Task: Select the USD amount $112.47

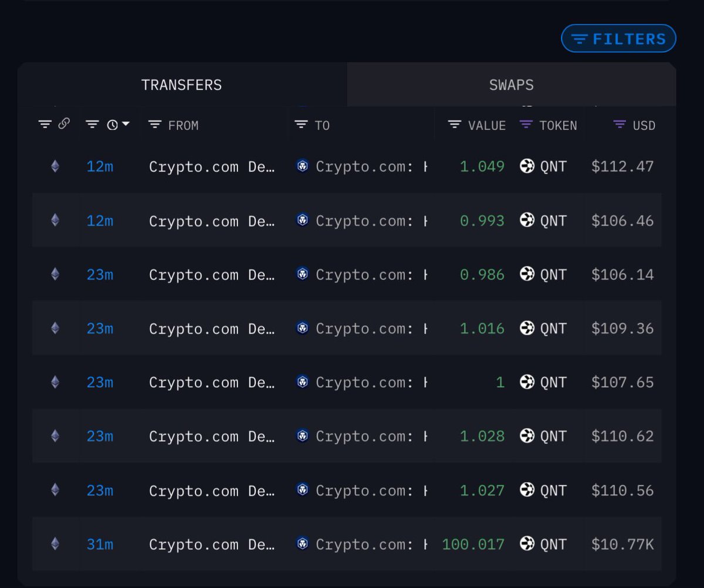Action: pyautogui.click(x=622, y=167)
